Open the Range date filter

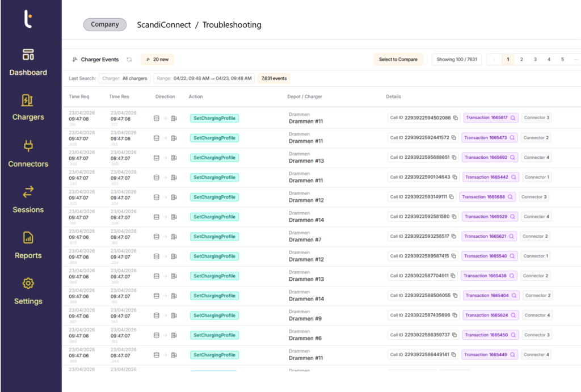(204, 78)
